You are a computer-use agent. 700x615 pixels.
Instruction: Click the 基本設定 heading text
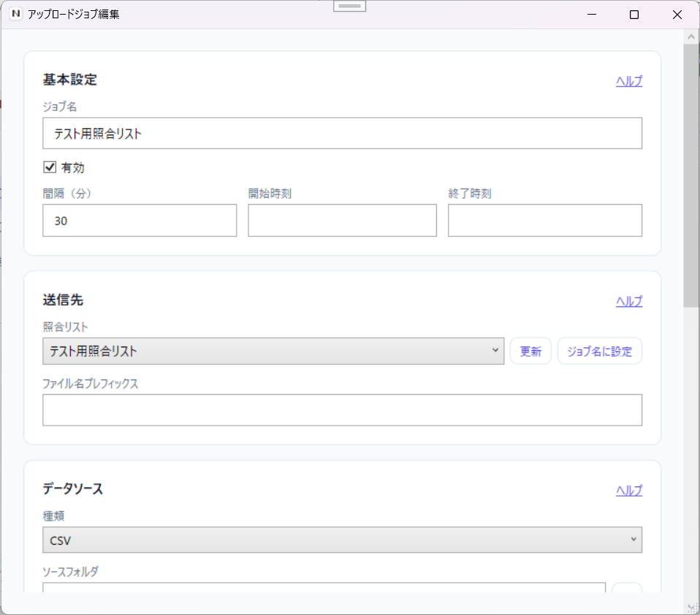tap(69, 80)
